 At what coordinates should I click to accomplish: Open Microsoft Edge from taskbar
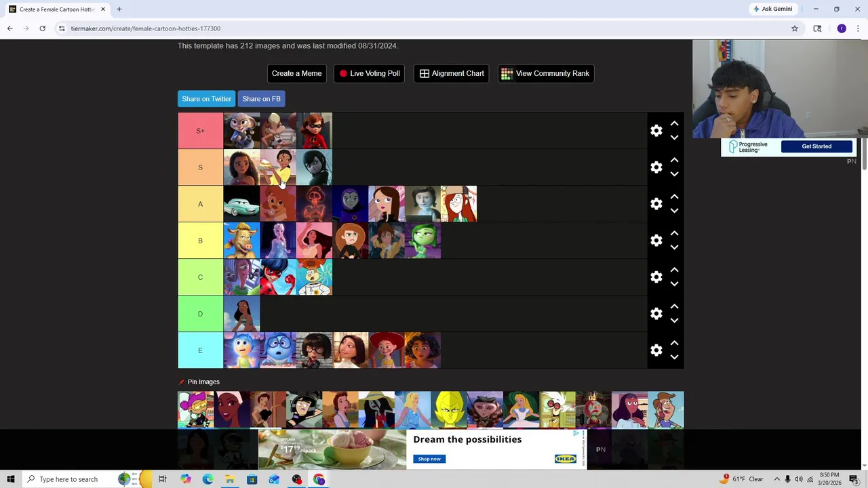(208, 479)
